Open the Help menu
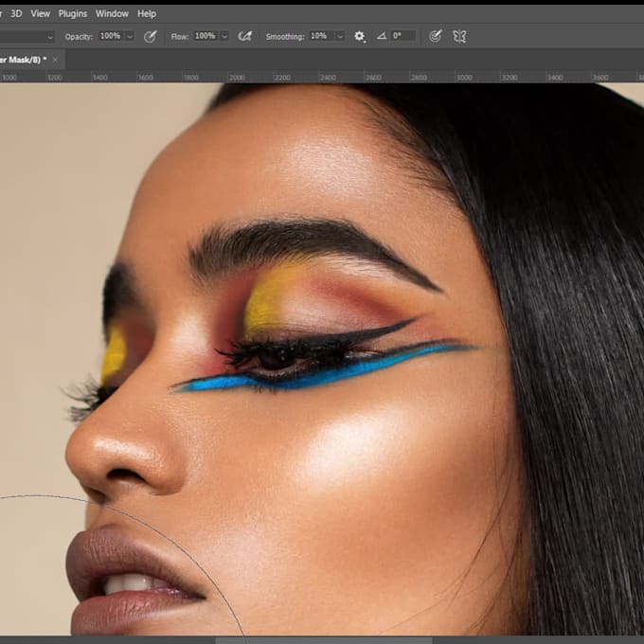 [147, 14]
